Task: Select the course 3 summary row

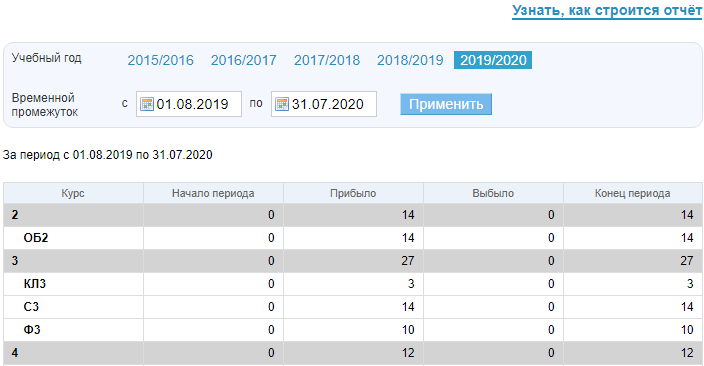Action: click(x=353, y=261)
